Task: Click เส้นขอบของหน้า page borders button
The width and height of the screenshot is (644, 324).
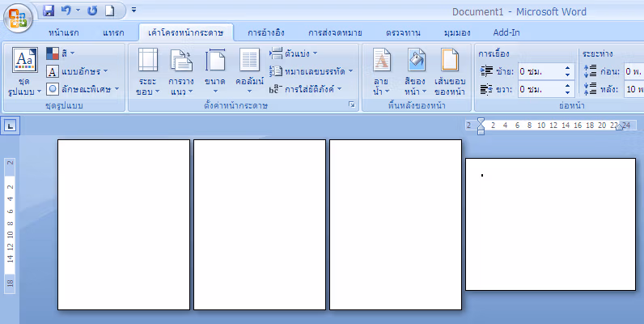Action: pyautogui.click(x=450, y=71)
